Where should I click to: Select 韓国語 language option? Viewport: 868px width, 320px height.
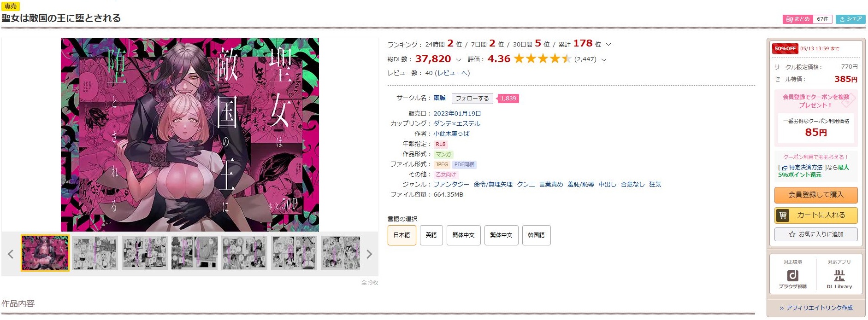(x=536, y=235)
